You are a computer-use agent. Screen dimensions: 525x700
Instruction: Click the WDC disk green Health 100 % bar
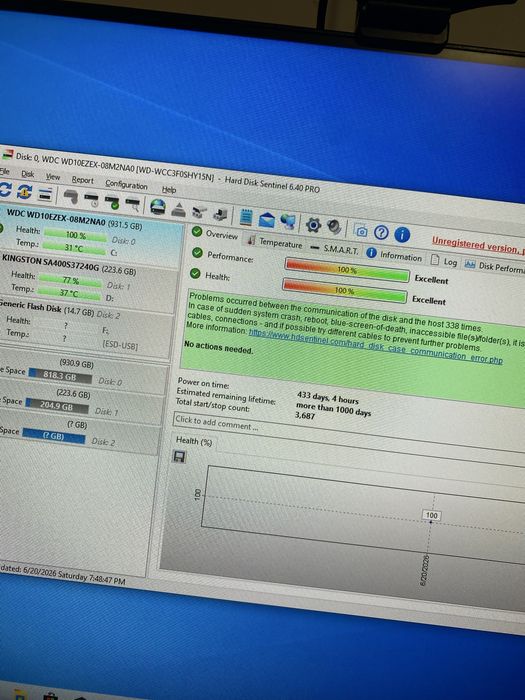[75, 235]
